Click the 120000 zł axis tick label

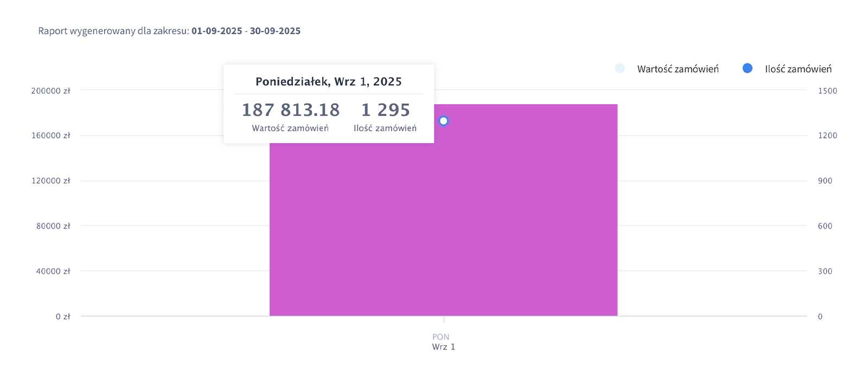coord(50,181)
